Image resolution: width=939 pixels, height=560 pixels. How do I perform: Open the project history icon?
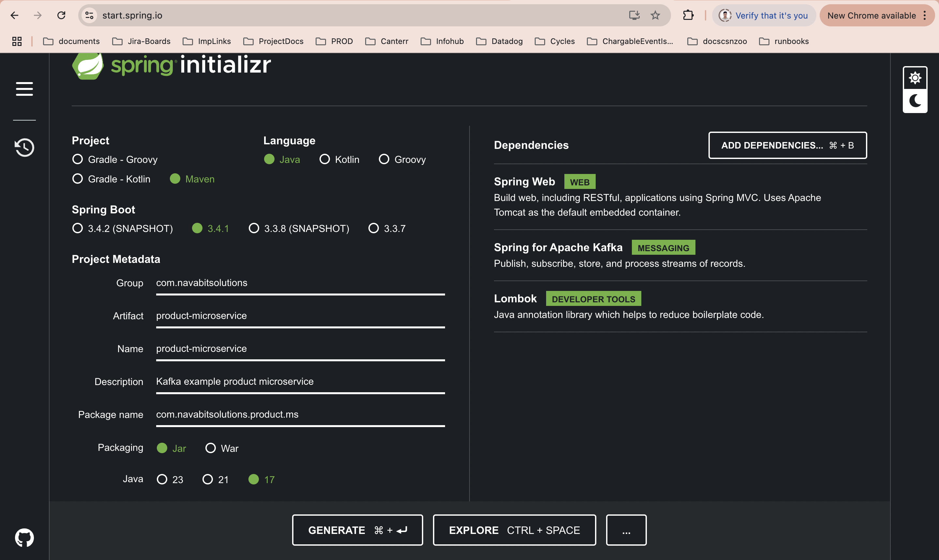tap(24, 147)
